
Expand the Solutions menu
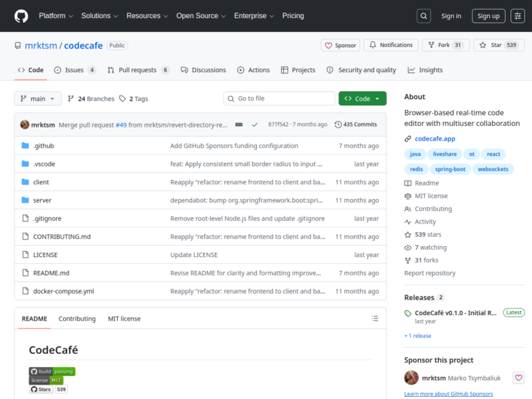click(x=100, y=16)
